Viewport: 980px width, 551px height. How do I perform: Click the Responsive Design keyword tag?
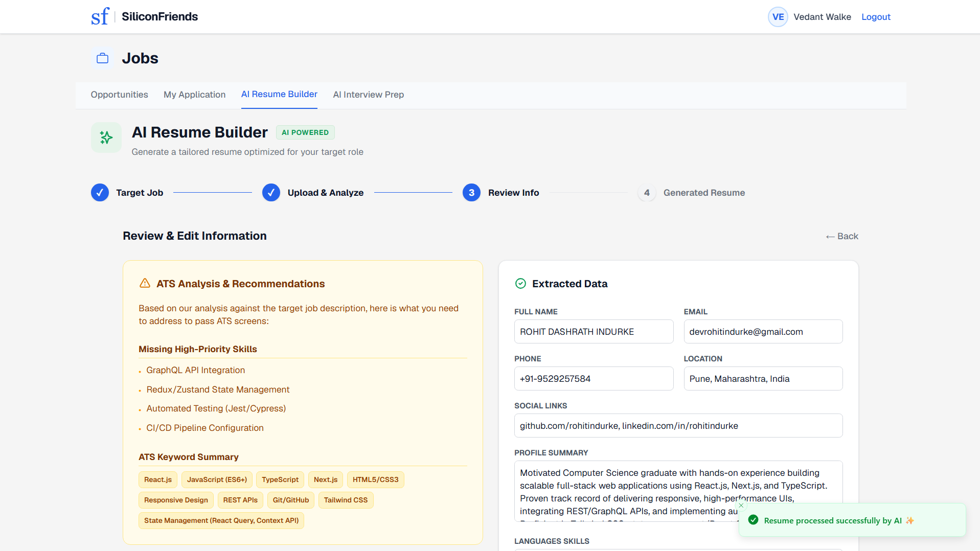click(176, 500)
